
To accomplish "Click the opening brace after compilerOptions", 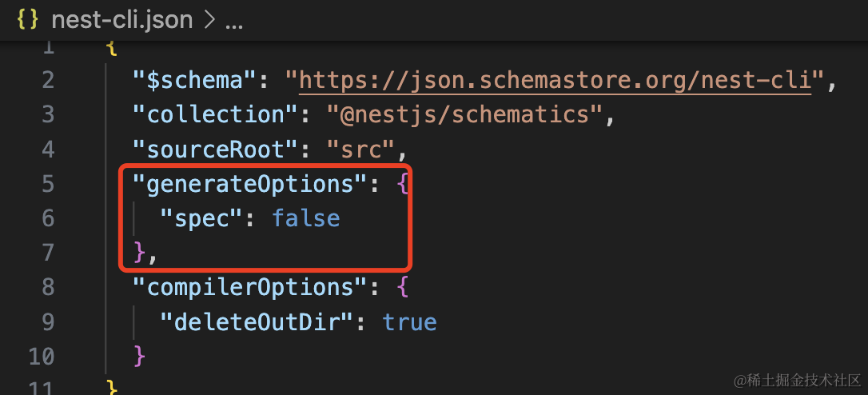I will pos(402,287).
